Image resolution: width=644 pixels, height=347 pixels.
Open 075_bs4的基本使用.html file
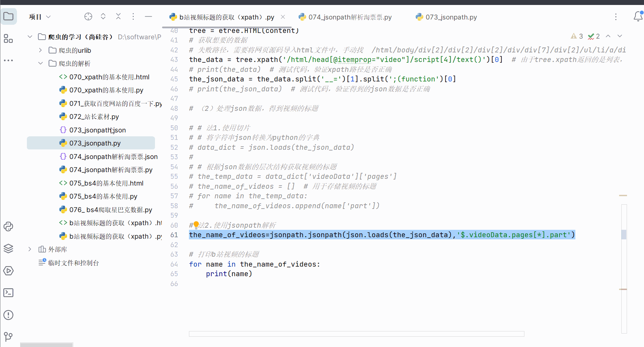point(106,183)
